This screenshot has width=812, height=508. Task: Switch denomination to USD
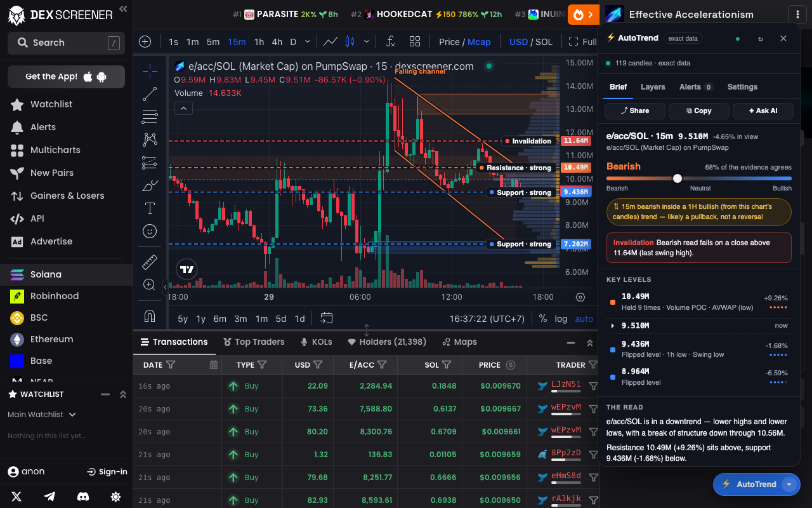tap(518, 42)
